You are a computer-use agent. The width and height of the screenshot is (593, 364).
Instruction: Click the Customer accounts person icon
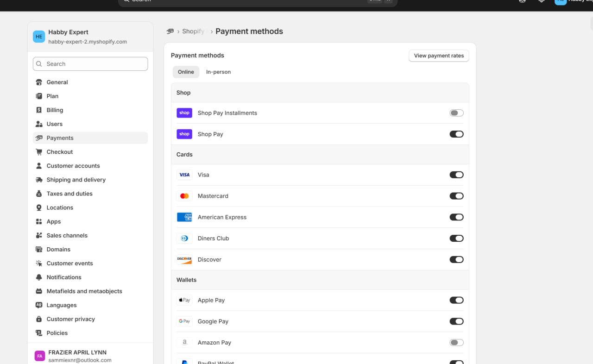pos(39,166)
